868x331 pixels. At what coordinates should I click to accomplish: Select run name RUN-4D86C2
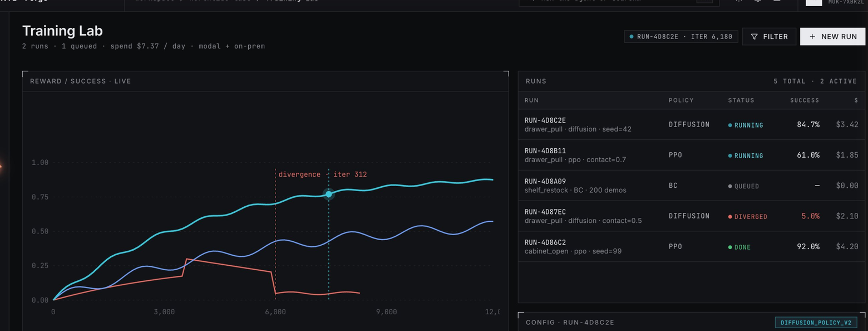point(545,242)
